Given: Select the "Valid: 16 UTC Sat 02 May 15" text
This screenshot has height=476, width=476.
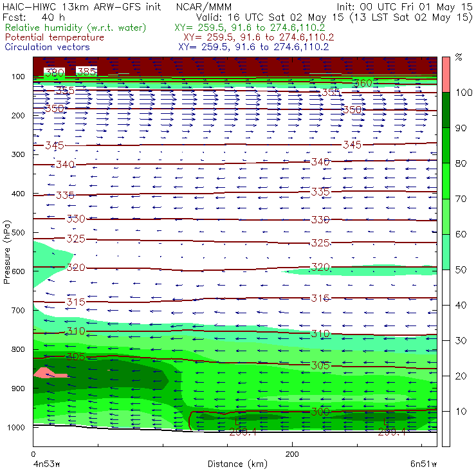Looking at the screenshot, I should pos(271,17).
